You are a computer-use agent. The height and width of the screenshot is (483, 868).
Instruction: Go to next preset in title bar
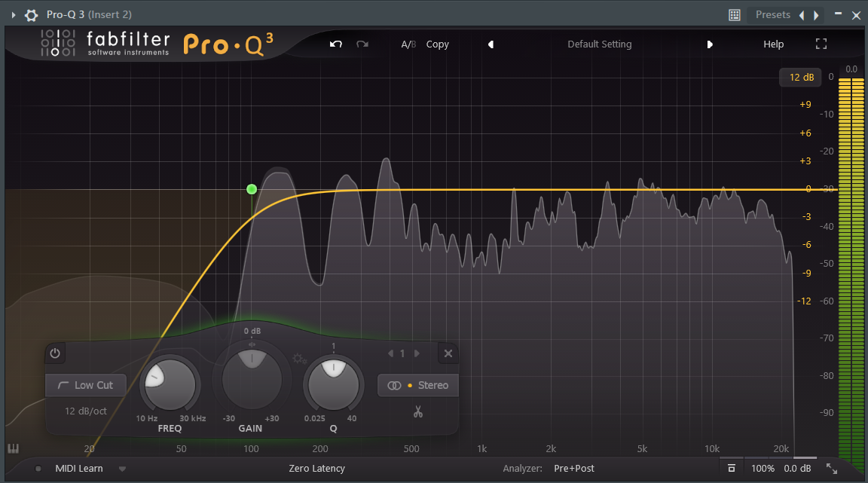tap(816, 15)
